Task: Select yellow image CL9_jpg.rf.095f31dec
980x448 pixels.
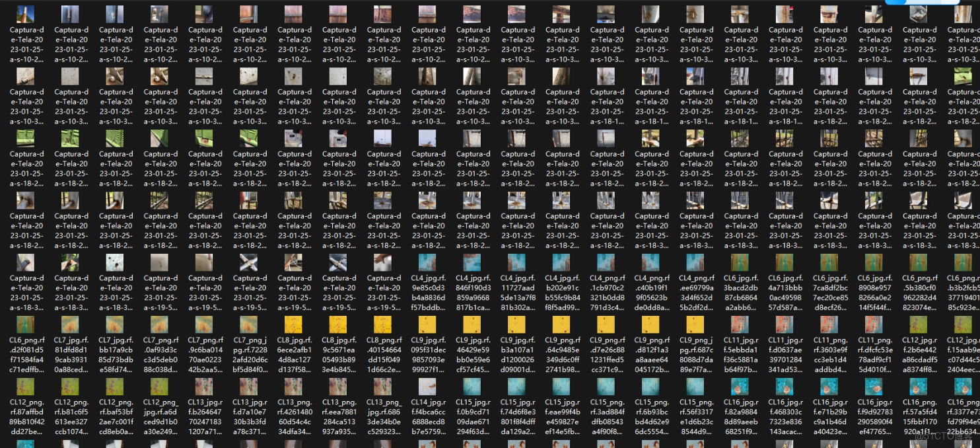Action: click(x=427, y=325)
